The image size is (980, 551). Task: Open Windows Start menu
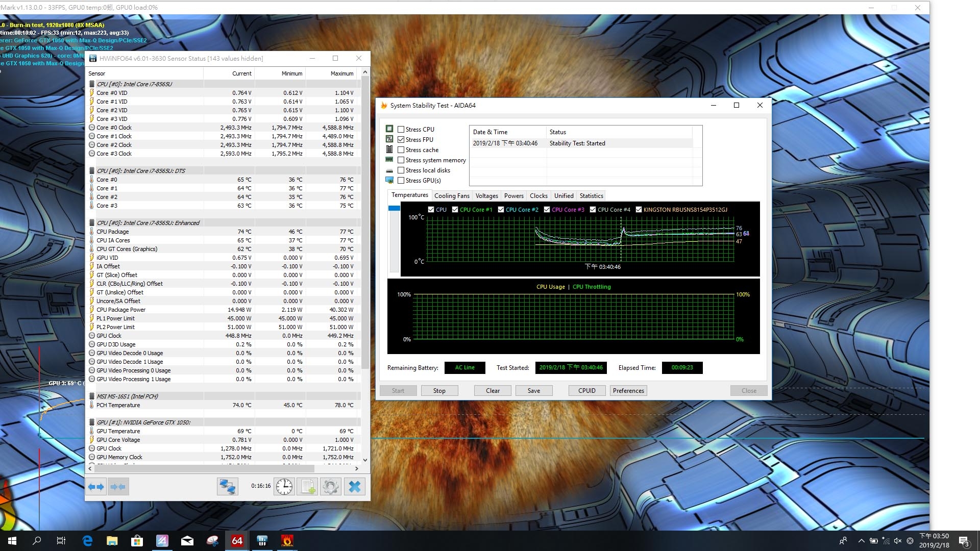pyautogui.click(x=12, y=541)
